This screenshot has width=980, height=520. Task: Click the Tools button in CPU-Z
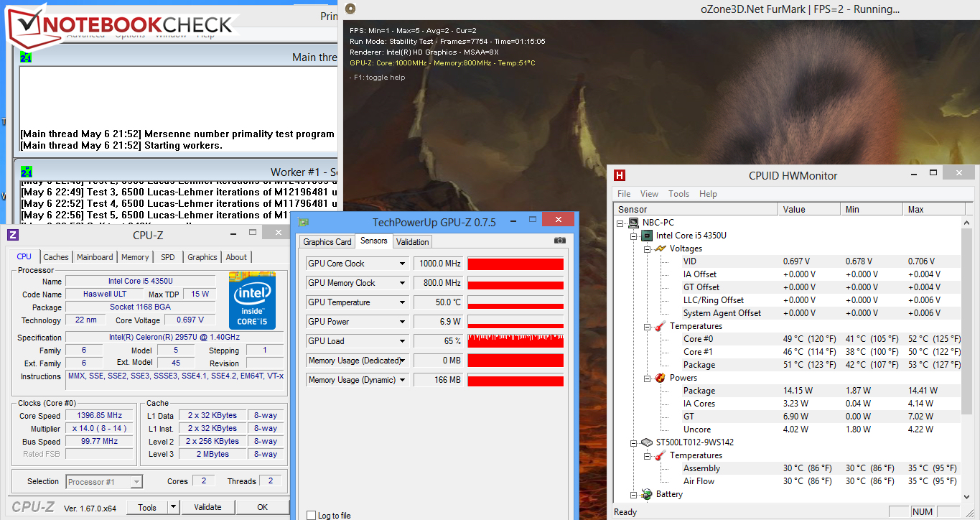coord(147,507)
